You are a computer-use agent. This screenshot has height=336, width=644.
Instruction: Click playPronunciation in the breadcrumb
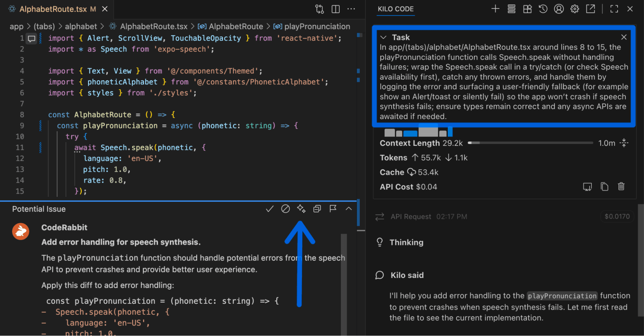click(x=317, y=26)
